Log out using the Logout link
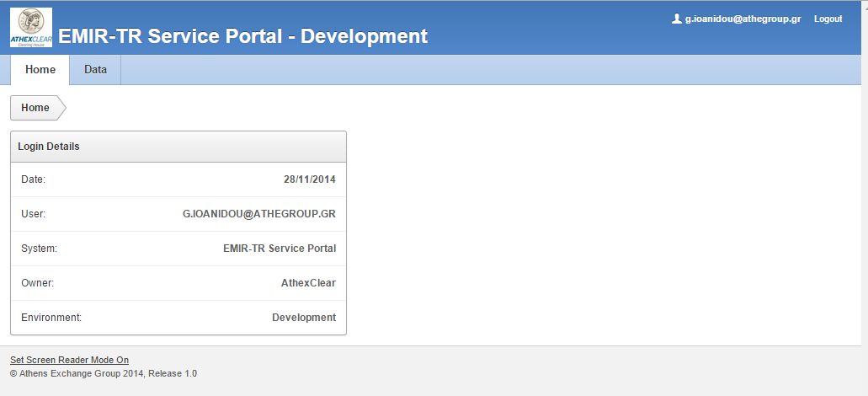This screenshot has width=868, height=396. pos(828,19)
